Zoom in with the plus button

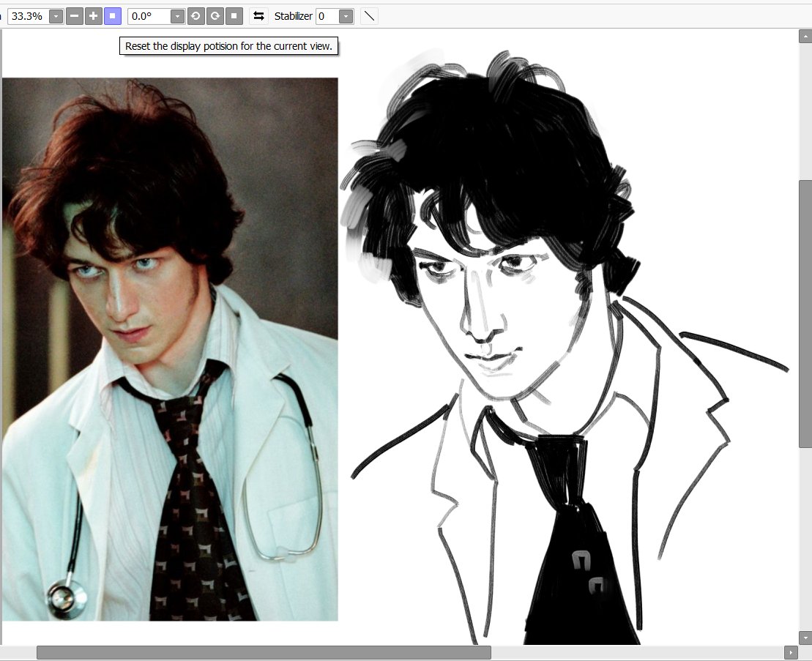[93, 16]
